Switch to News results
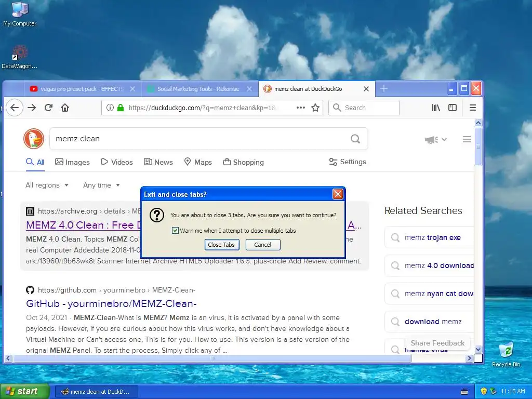This screenshot has height=399, width=532. click(158, 162)
